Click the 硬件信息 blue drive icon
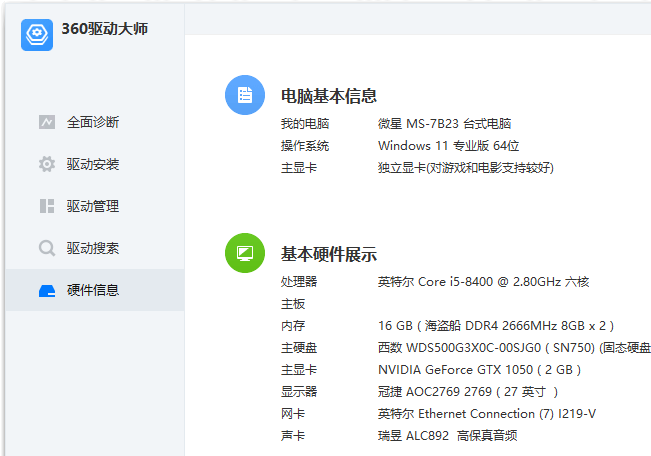The width and height of the screenshot is (651, 456). tap(47, 290)
